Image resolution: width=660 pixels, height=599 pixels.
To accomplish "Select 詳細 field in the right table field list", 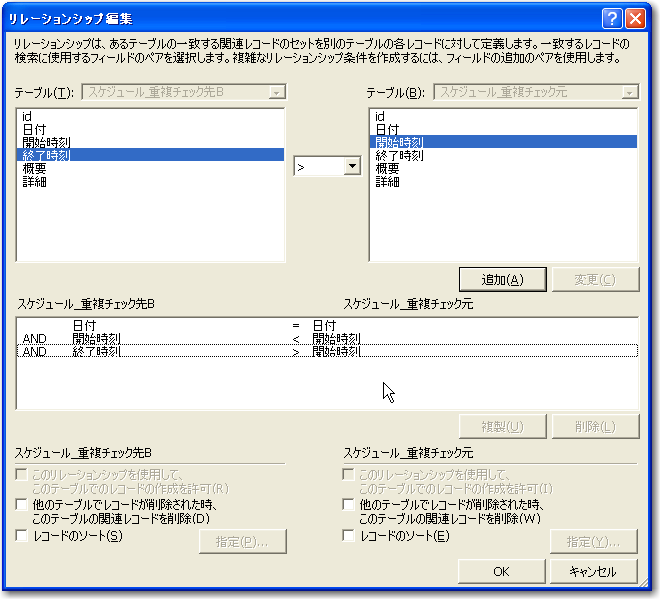I will point(387,181).
